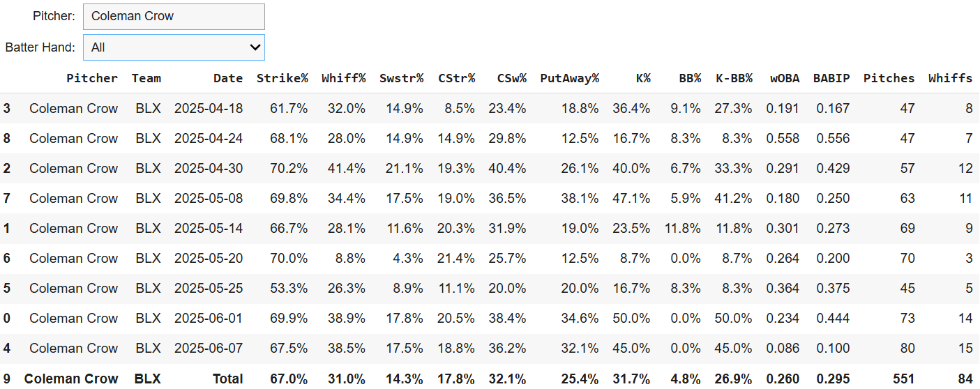Click the K-BB% column header
980x389 pixels.
(734, 78)
